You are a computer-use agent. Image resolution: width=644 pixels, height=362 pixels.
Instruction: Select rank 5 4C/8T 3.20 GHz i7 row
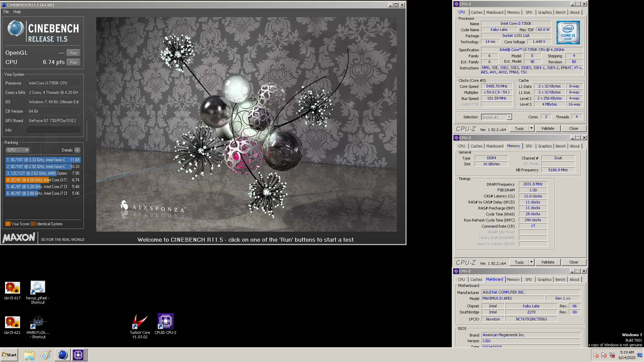tap(43, 187)
